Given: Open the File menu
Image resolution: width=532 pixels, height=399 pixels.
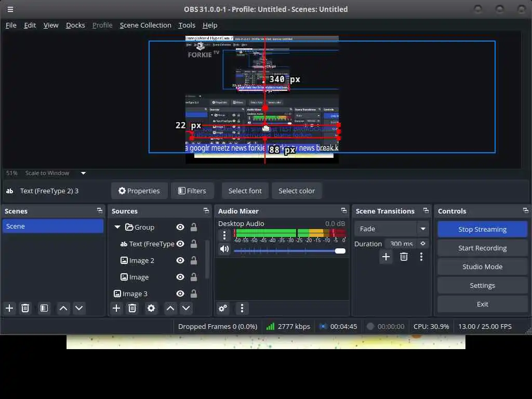Looking at the screenshot, I should click(x=11, y=25).
